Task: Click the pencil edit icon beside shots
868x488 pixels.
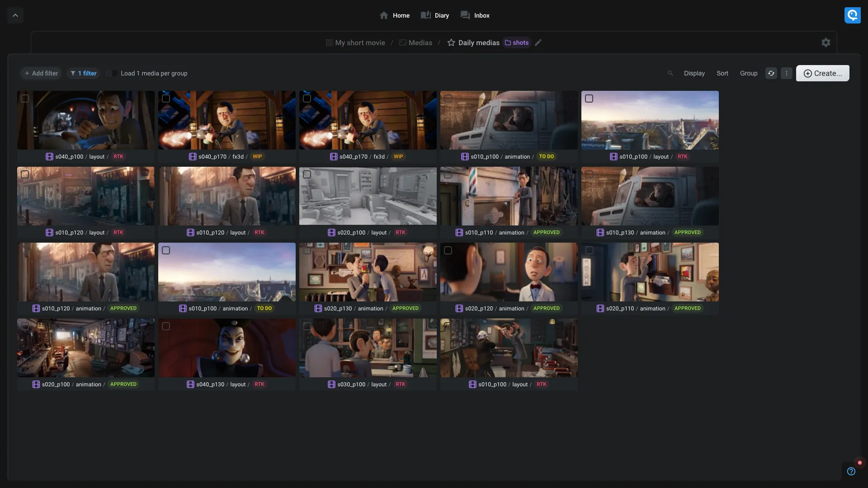Action: (538, 42)
